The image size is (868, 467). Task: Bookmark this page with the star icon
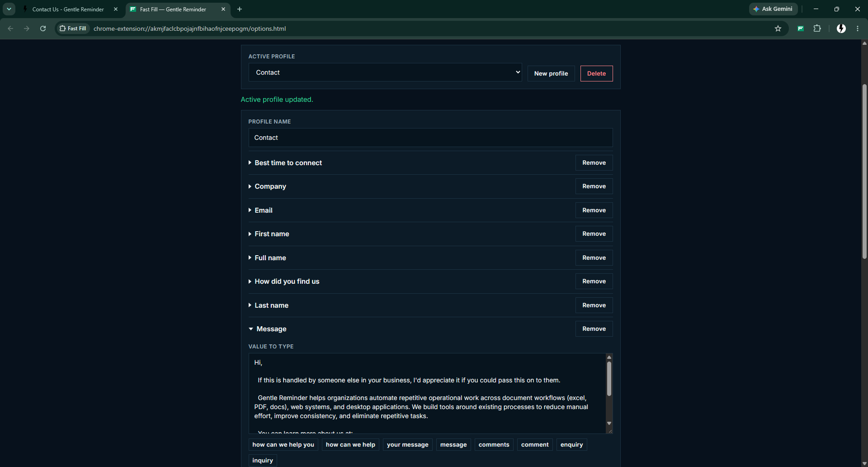click(778, 29)
